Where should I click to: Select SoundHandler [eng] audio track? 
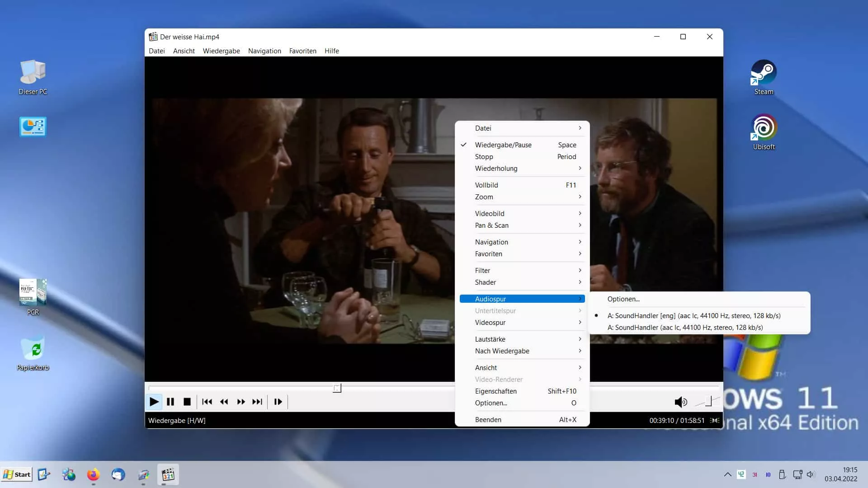click(699, 316)
